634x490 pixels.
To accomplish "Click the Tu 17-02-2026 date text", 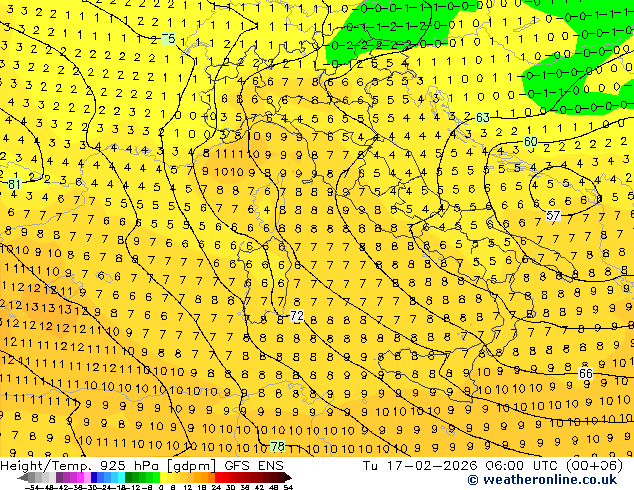I will (x=420, y=466).
